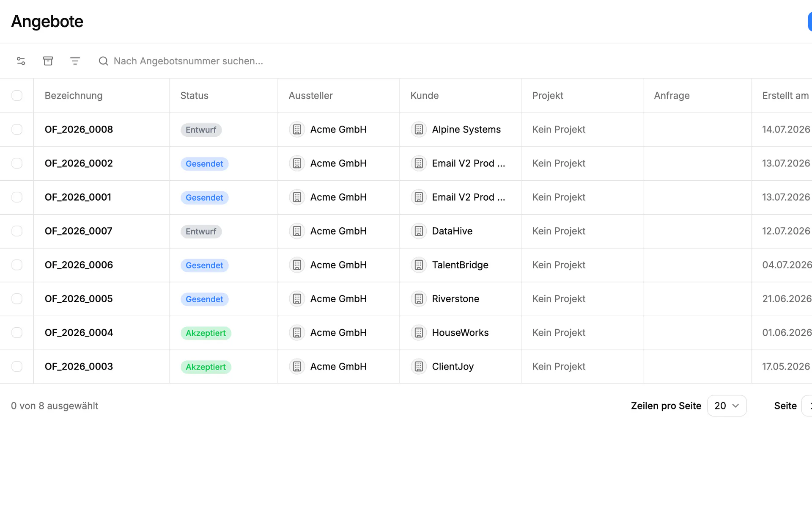
Task: Open offer OF_2026_0008
Action: tap(79, 130)
